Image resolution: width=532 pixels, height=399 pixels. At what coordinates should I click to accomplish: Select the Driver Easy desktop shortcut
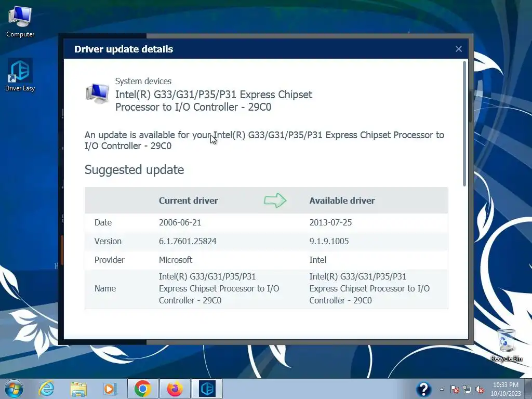point(20,75)
